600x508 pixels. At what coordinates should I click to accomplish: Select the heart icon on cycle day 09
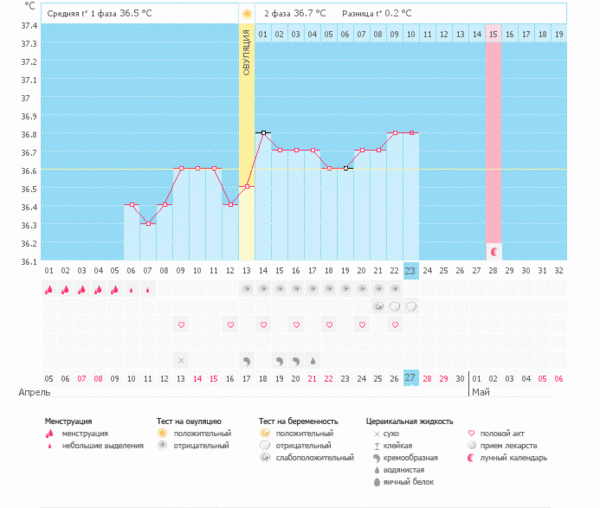click(x=181, y=325)
